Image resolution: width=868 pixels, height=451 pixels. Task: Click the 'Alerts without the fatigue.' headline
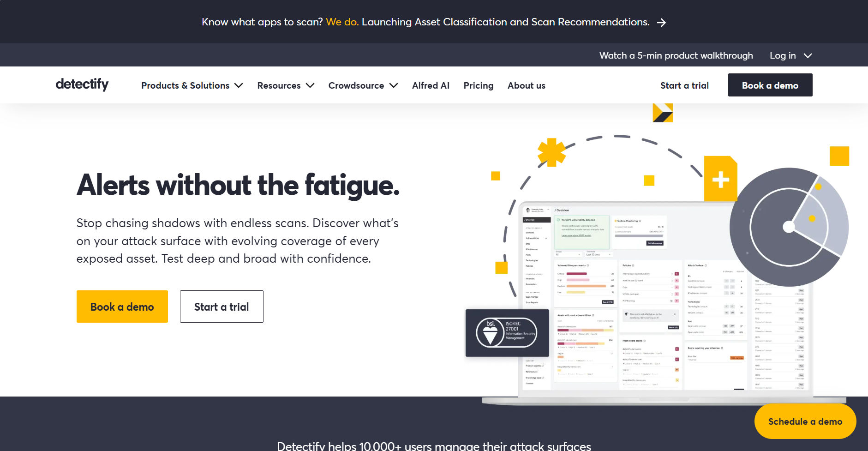pyautogui.click(x=238, y=185)
